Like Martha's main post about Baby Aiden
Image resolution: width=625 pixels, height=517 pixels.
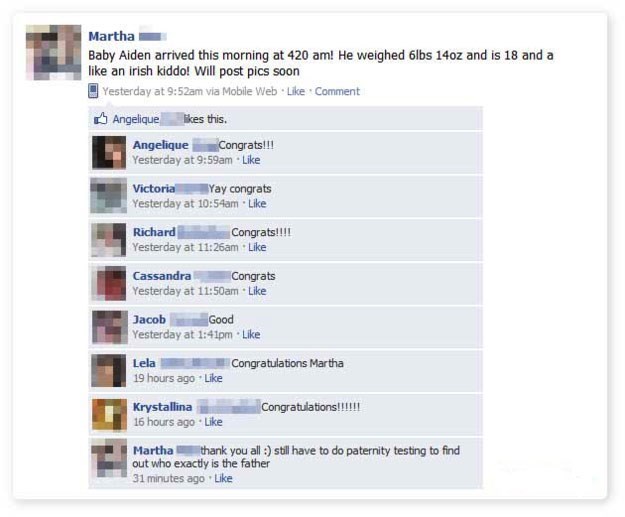tap(296, 91)
